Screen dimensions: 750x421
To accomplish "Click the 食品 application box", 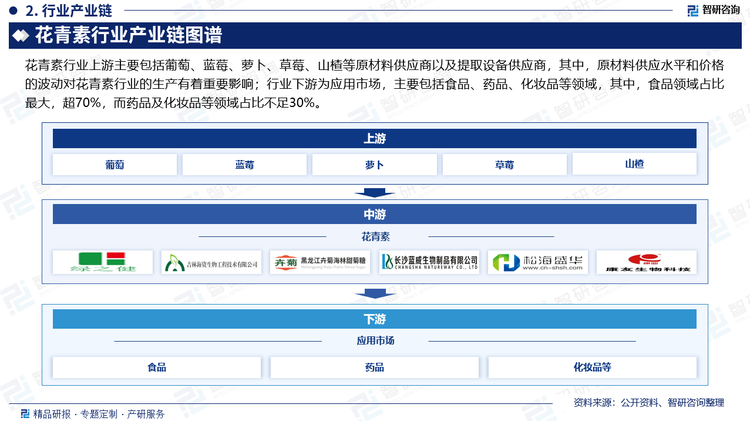I will coord(157,367).
